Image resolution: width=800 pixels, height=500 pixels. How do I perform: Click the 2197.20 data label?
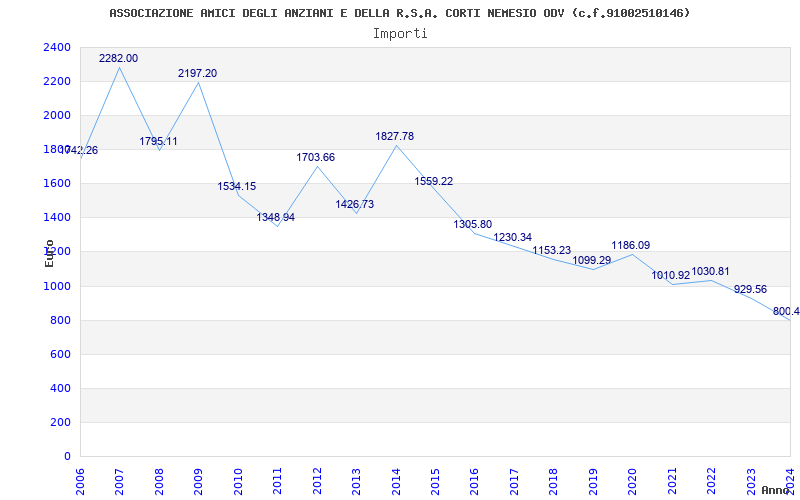(197, 73)
